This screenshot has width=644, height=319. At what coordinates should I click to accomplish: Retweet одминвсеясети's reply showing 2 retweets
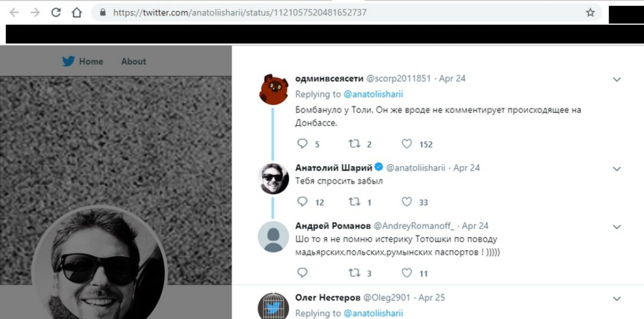[x=354, y=144]
